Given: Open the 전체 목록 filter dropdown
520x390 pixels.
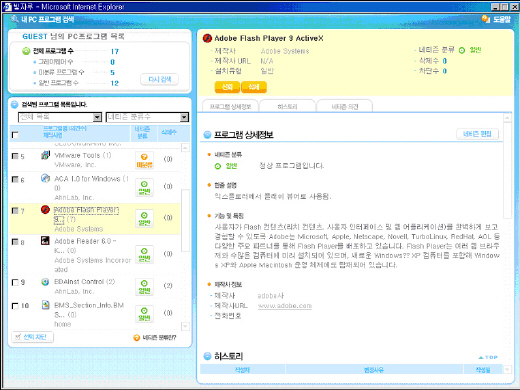Looking at the screenshot, I should tap(60, 117).
